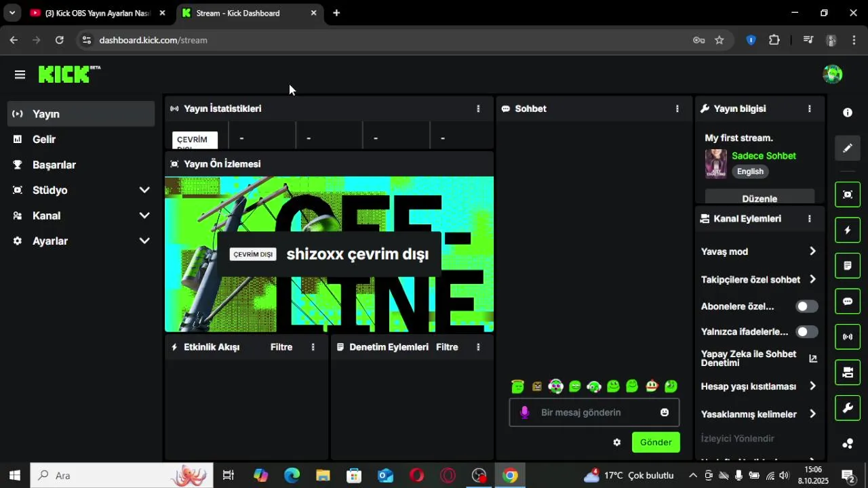
Task: Toggle the stream info wrench widget
Action: pos(848,408)
